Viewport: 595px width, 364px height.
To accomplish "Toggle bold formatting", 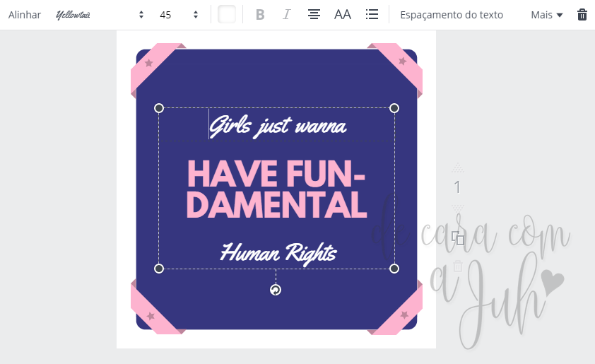I will (x=260, y=15).
